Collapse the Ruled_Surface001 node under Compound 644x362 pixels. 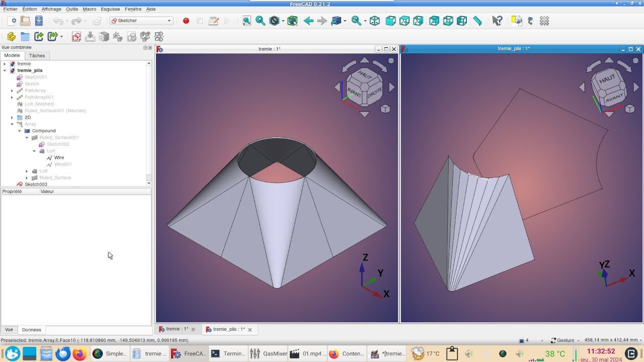(27, 137)
